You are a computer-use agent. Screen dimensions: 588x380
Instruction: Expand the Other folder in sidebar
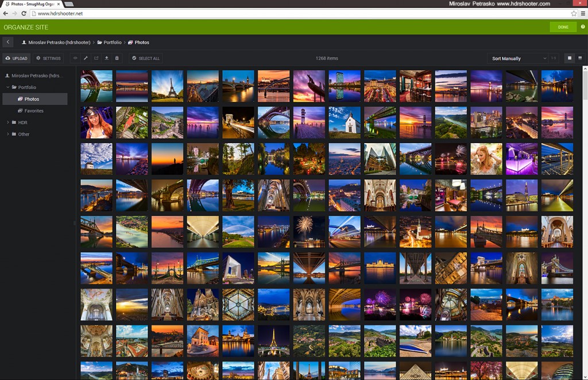click(x=8, y=134)
